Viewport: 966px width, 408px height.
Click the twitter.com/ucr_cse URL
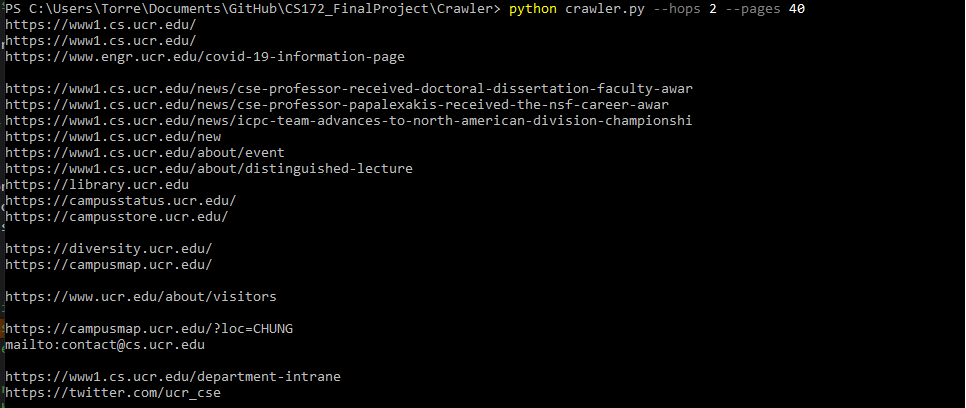[x=113, y=393]
